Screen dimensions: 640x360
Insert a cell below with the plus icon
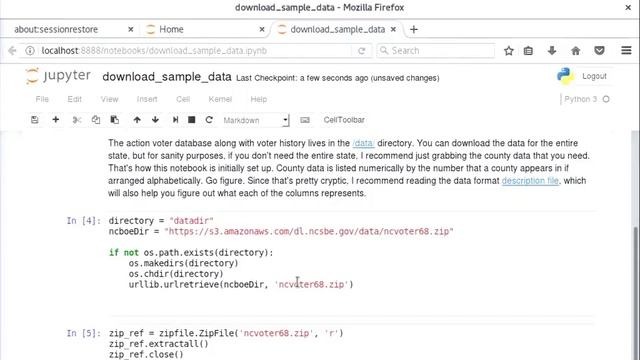tap(56, 120)
